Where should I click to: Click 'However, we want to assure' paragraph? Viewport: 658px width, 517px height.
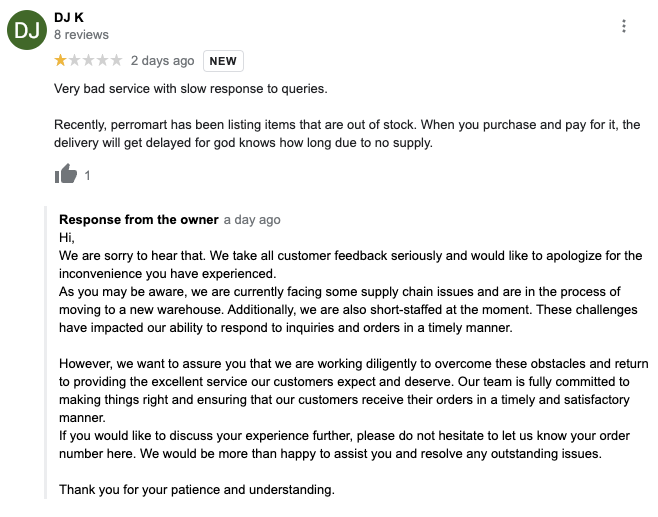click(x=353, y=390)
